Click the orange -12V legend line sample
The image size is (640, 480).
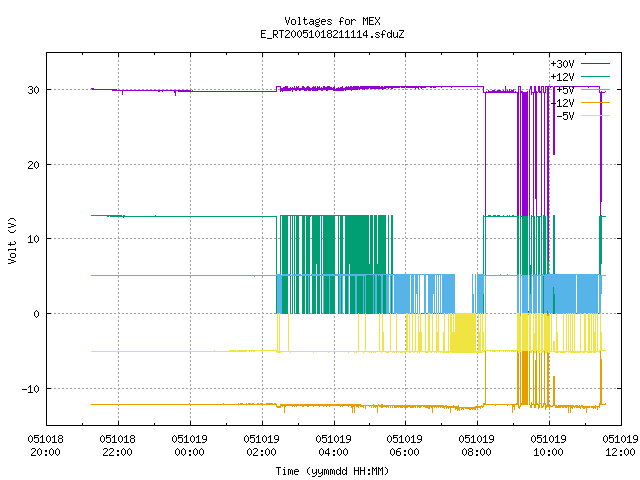click(x=596, y=102)
